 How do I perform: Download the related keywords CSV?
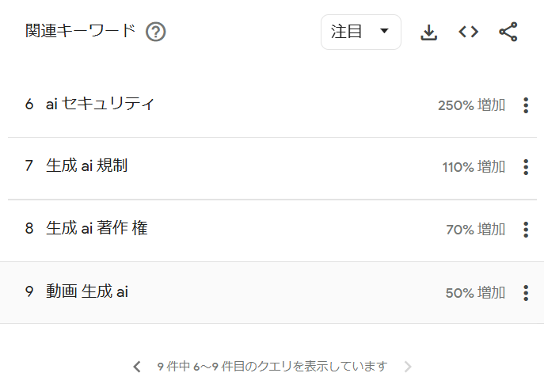(429, 32)
